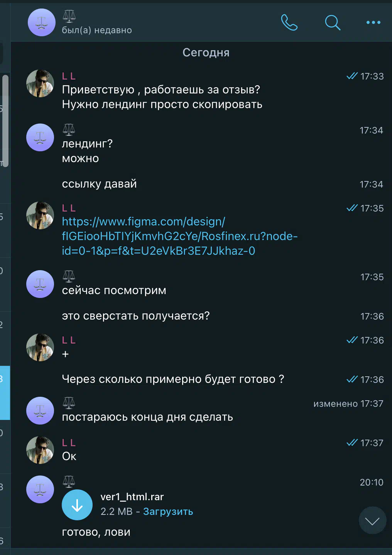Click the read checkmarks on the 17:33 message
Screen dimensions: 392x555
pyautogui.click(x=352, y=76)
